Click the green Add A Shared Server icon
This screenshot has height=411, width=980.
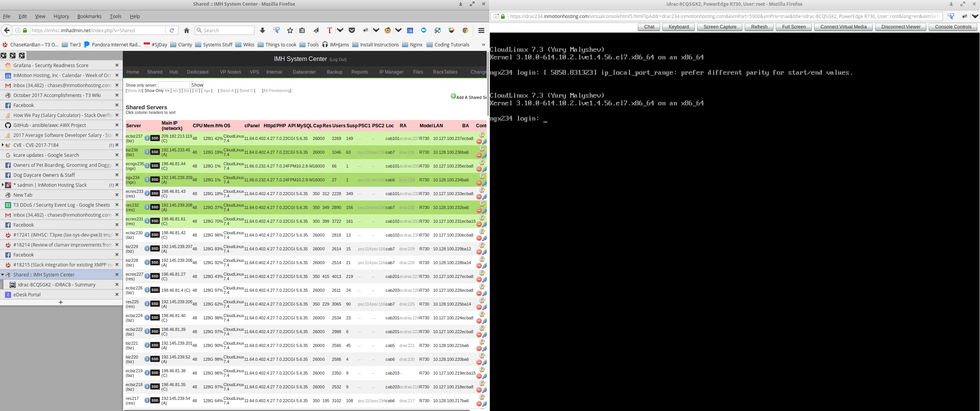(453, 96)
